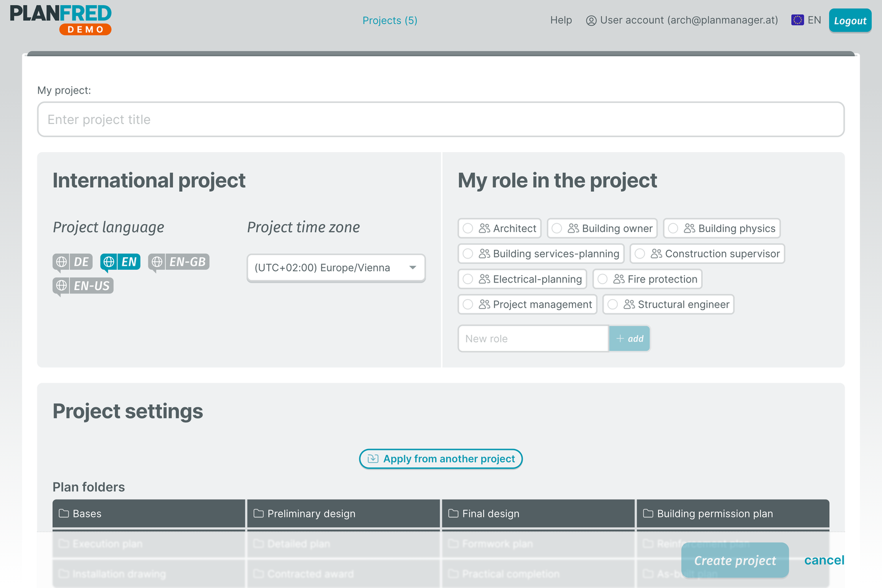Image resolution: width=882 pixels, height=588 pixels.
Task: Click the globe icon on EN-US language
Action: [61, 285]
